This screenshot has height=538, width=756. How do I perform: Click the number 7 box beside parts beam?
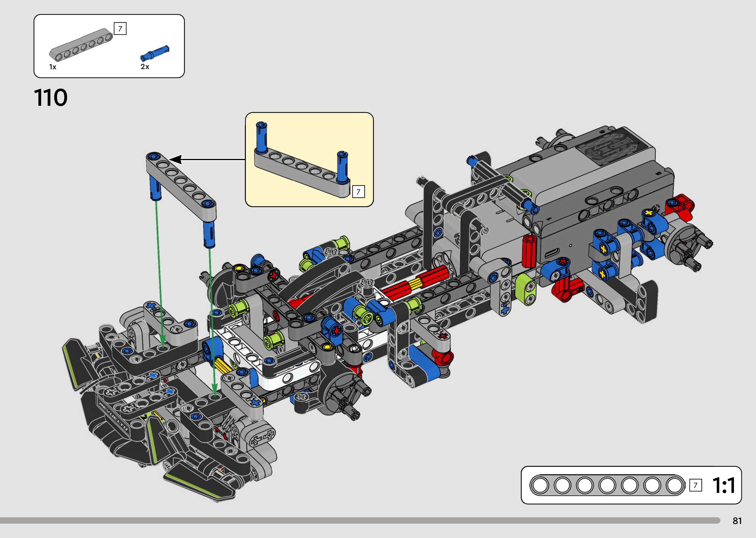[x=120, y=29]
